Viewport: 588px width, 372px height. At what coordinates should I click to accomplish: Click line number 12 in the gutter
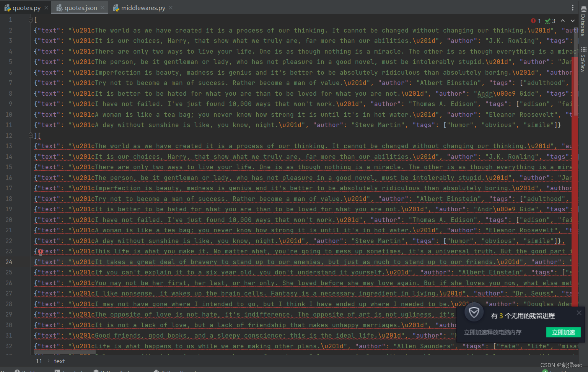coord(9,135)
